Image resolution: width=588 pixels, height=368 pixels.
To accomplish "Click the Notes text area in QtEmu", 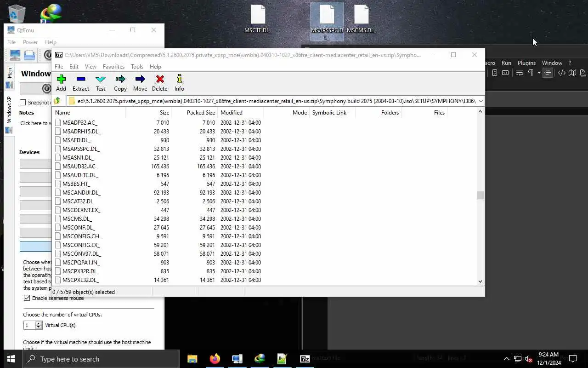I will click(35, 123).
